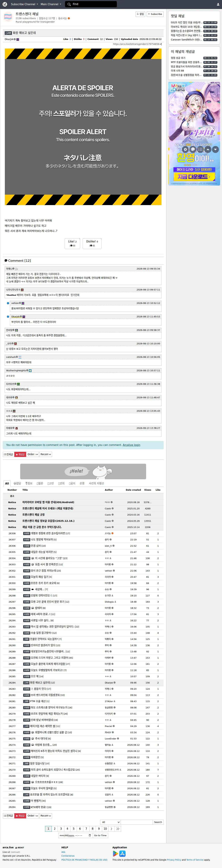This screenshot has width=222, height=868.
Task: Open the All search-scope dropdown
Action: click(110, 822)
